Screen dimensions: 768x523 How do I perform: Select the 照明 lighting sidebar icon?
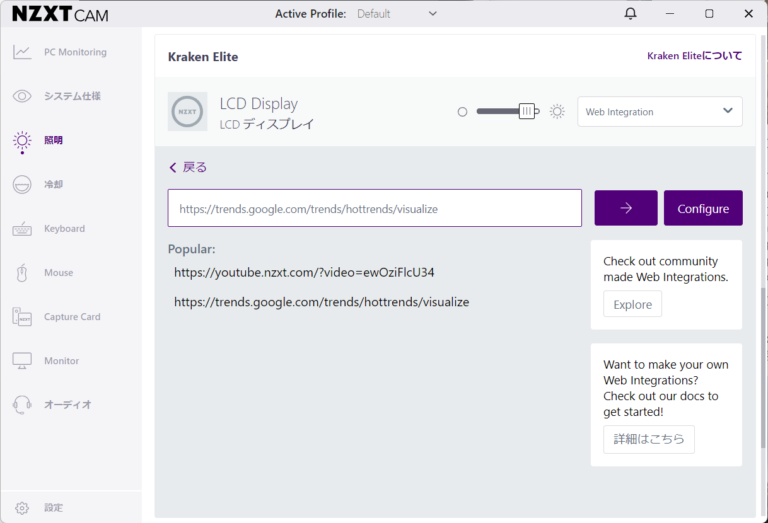[x=22, y=140]
